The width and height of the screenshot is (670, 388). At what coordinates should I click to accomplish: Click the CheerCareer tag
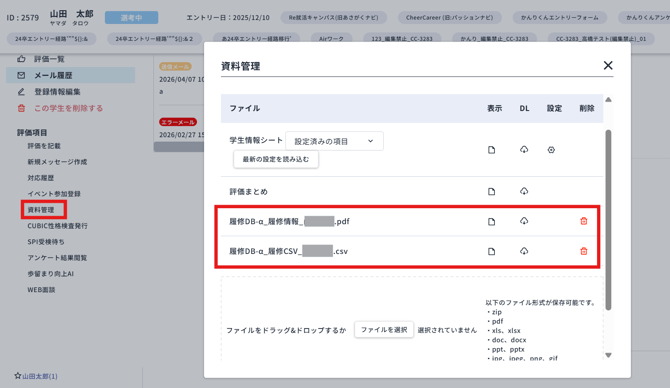click(x=450, y=18)
